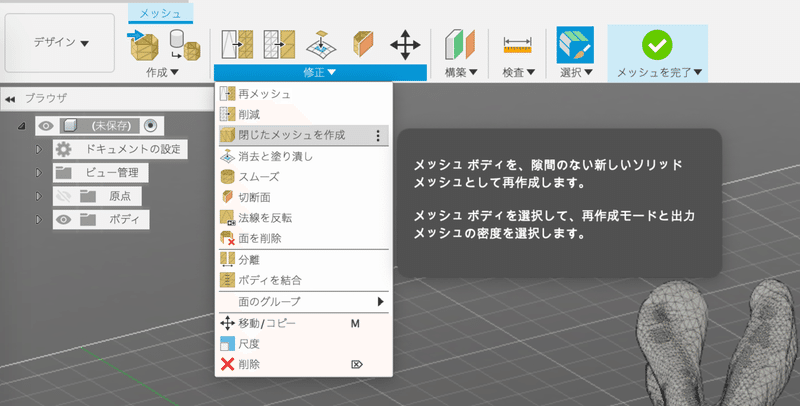Open the 構築 dropdown

pos(461,72)
